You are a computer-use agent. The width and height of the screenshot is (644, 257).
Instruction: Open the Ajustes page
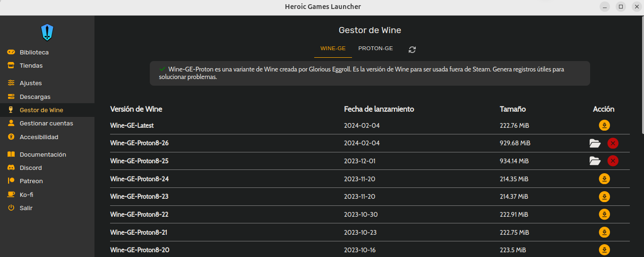(x=31, y=83)
